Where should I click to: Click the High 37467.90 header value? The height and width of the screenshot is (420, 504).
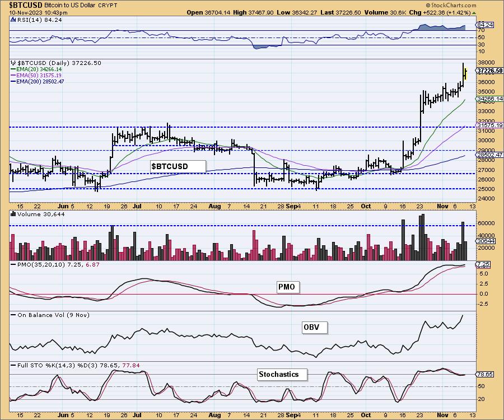coord(253,12)
